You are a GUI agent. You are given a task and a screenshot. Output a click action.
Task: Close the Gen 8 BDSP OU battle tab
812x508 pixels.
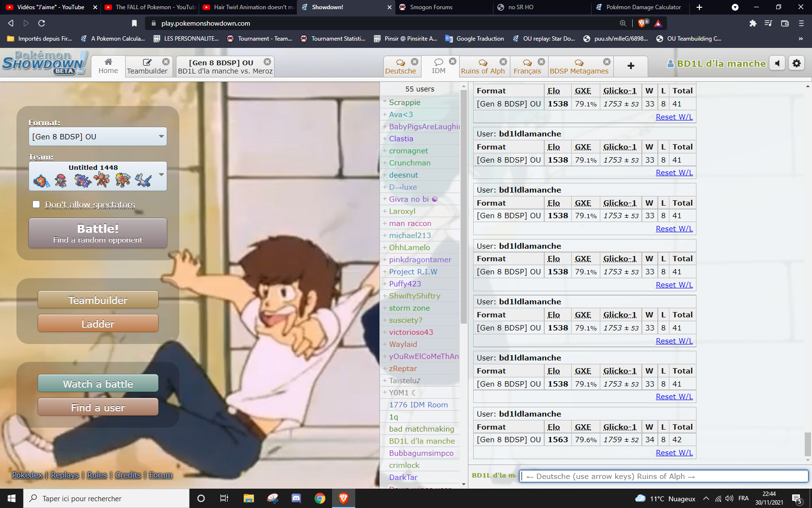click(x=267, y=62)
